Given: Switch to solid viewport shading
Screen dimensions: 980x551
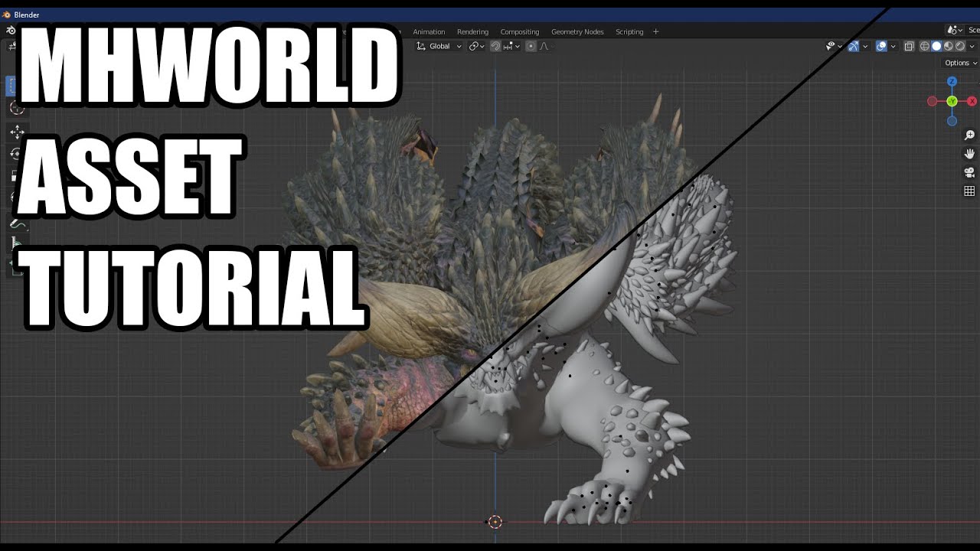Looking at the screenshot, I should tap(936, 47).
